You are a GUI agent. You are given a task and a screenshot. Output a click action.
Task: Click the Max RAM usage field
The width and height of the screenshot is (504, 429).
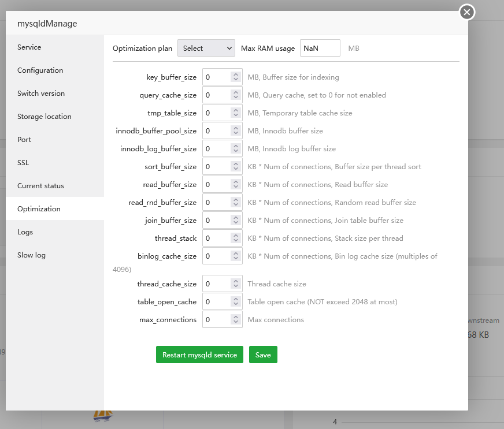coord(320,49)
